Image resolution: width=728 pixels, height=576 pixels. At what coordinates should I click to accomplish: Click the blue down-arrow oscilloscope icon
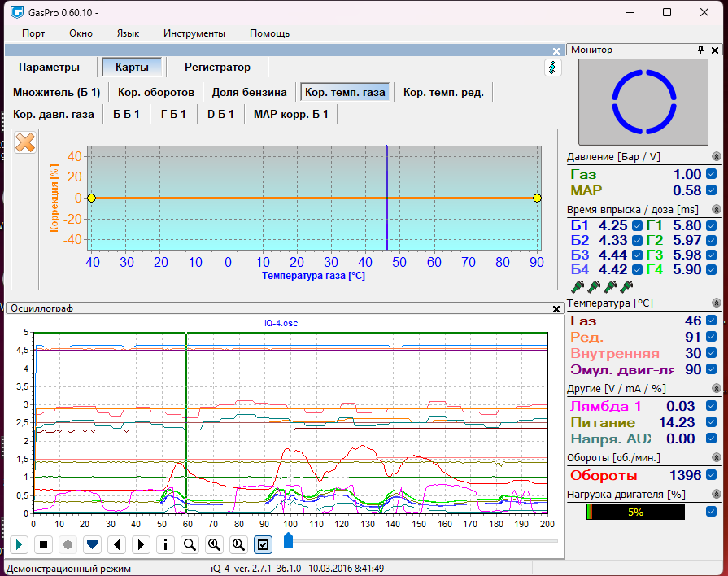click(x=92, y=544)
